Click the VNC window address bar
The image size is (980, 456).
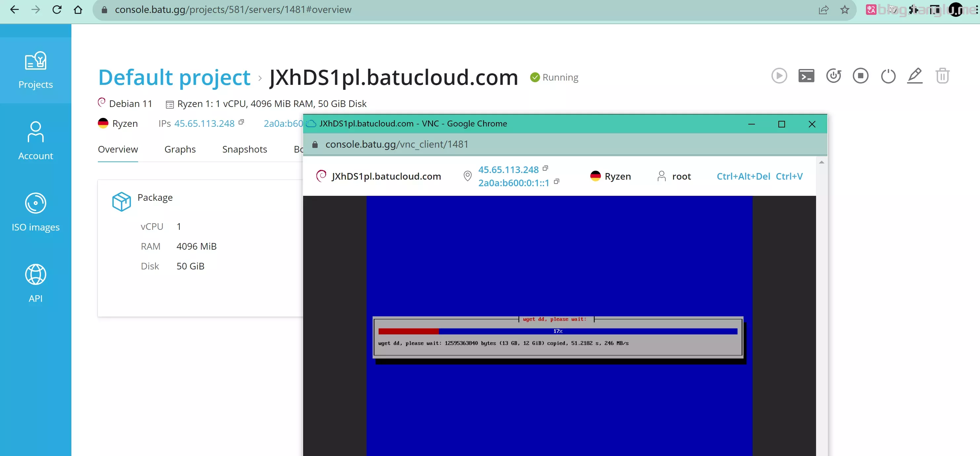tap(565, 144)
